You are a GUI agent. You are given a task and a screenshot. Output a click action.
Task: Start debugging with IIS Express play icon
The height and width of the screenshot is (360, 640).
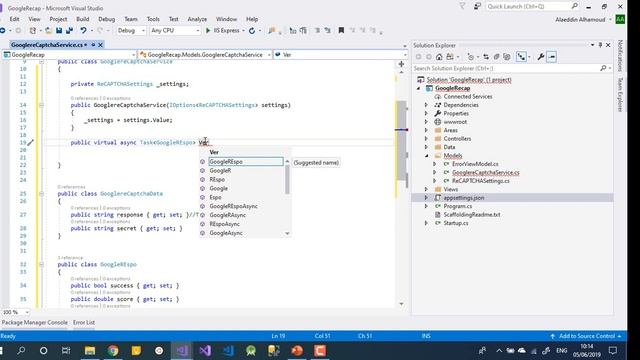click(x=208, y=31)
